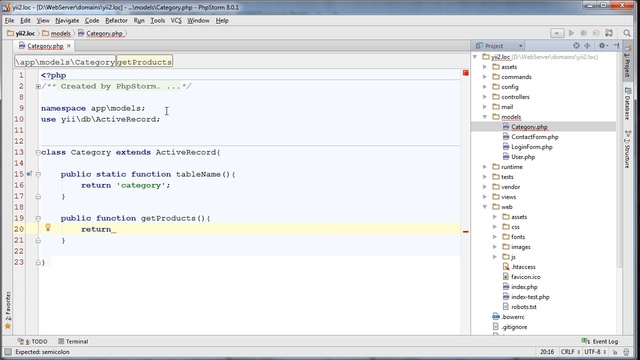Change CRLF line separator in status bar
640x360 pixels.
pyautogui.click(x=570, y=351)
